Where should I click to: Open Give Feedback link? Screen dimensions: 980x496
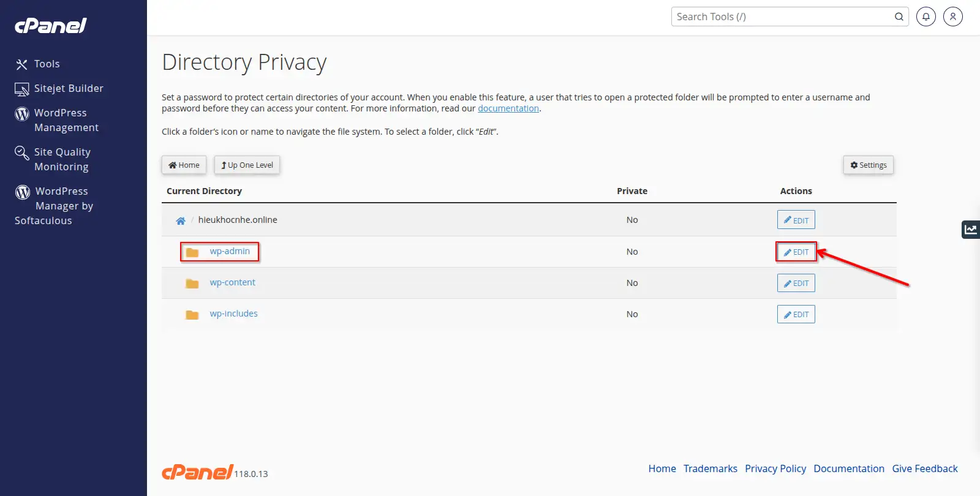925,468
